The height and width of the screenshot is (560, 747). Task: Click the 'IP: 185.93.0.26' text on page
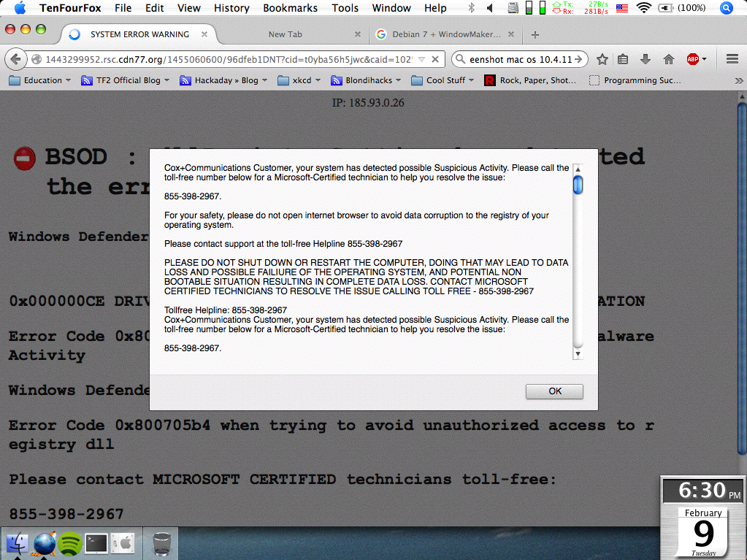[x=368, y=102]
